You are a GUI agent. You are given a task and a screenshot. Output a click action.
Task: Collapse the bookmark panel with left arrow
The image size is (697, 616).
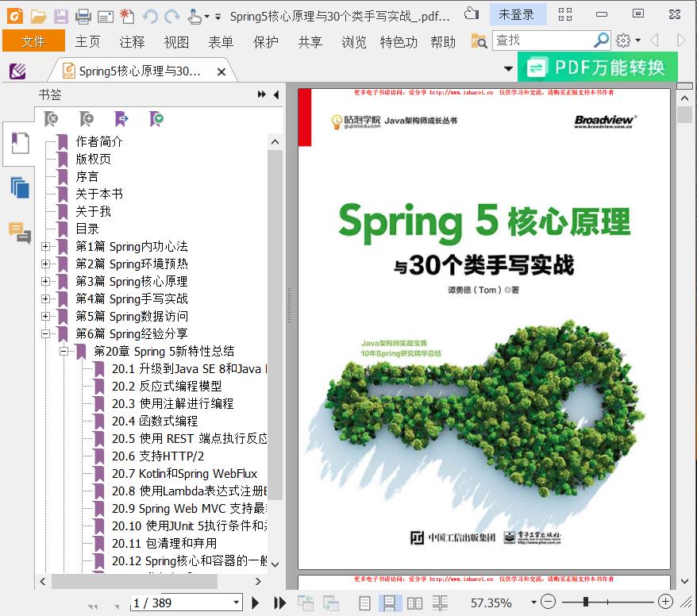pos(276,94)
